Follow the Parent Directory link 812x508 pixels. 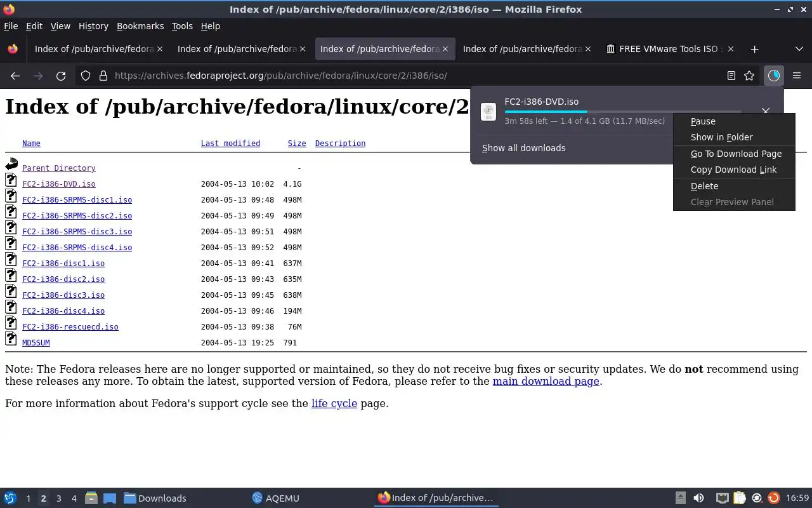tap(59, 168)
